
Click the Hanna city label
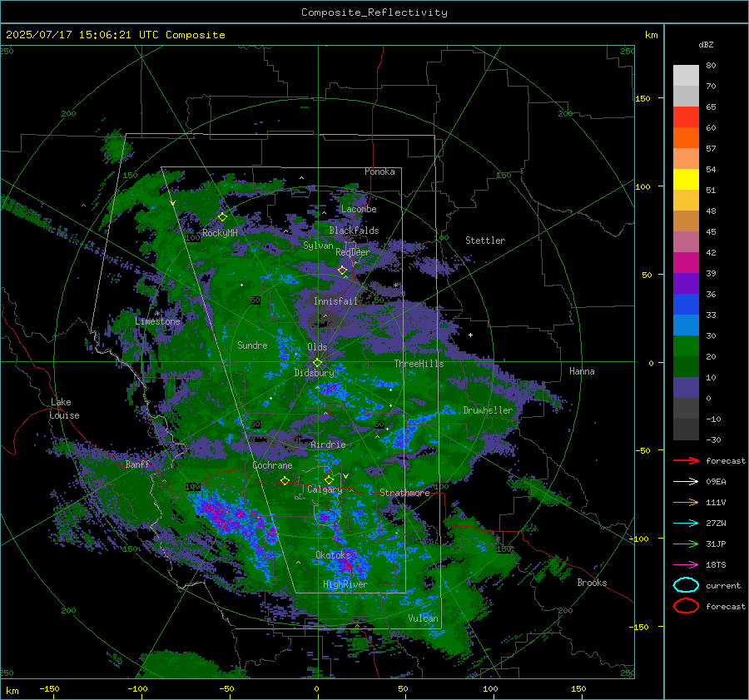(x=582, y=371)
